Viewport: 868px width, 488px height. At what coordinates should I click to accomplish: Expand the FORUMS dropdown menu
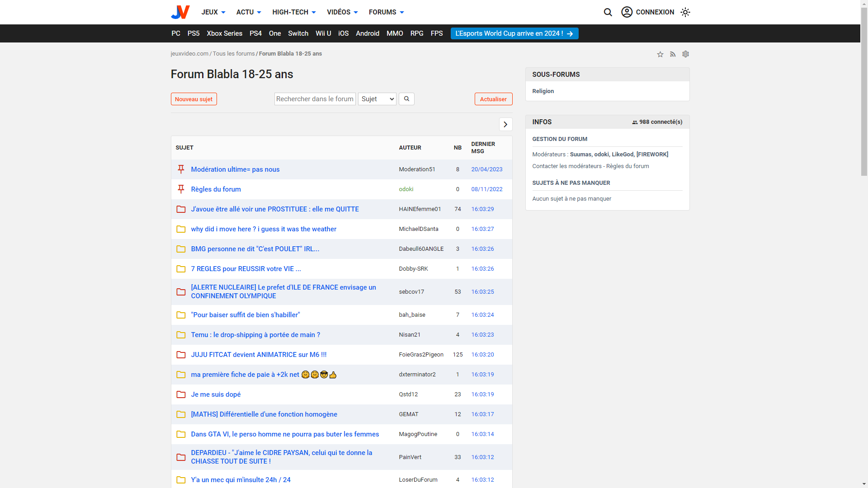point(387,12)
